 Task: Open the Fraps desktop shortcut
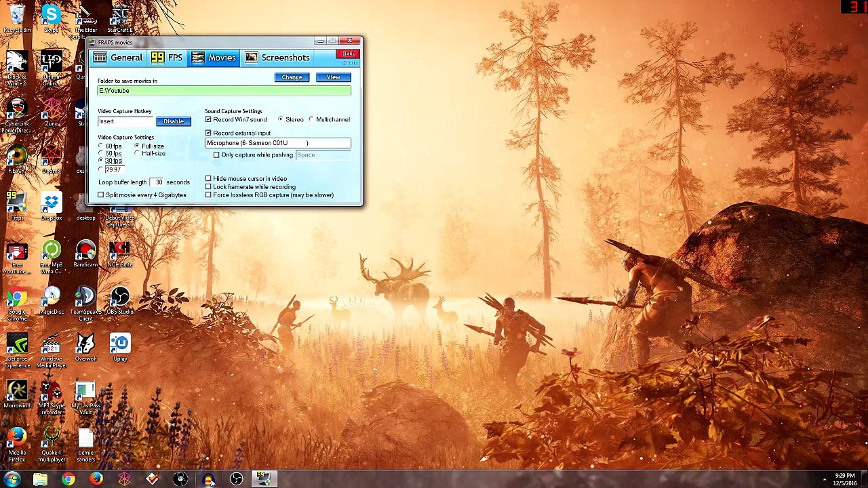point(17,207)
